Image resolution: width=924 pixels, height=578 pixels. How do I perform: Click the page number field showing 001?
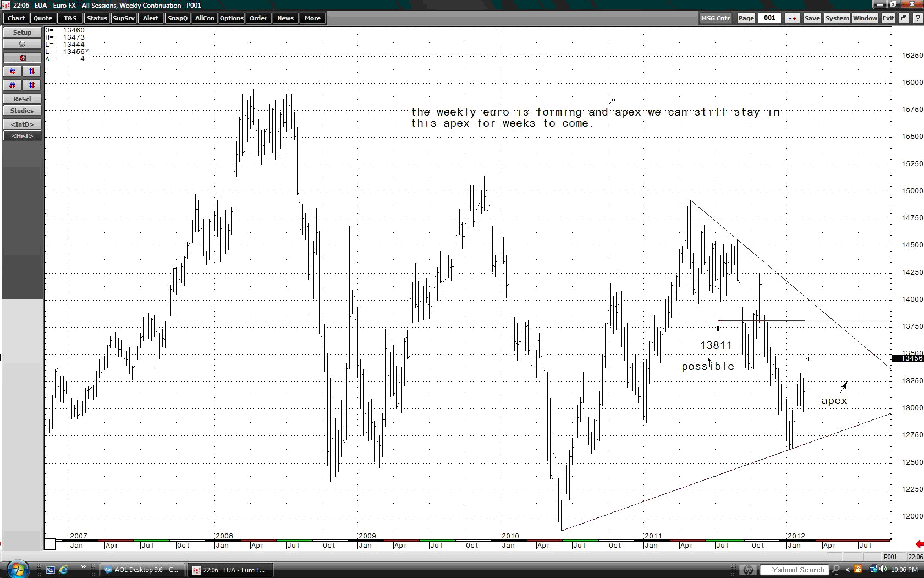pyautogui.click(x=769, y=18)
